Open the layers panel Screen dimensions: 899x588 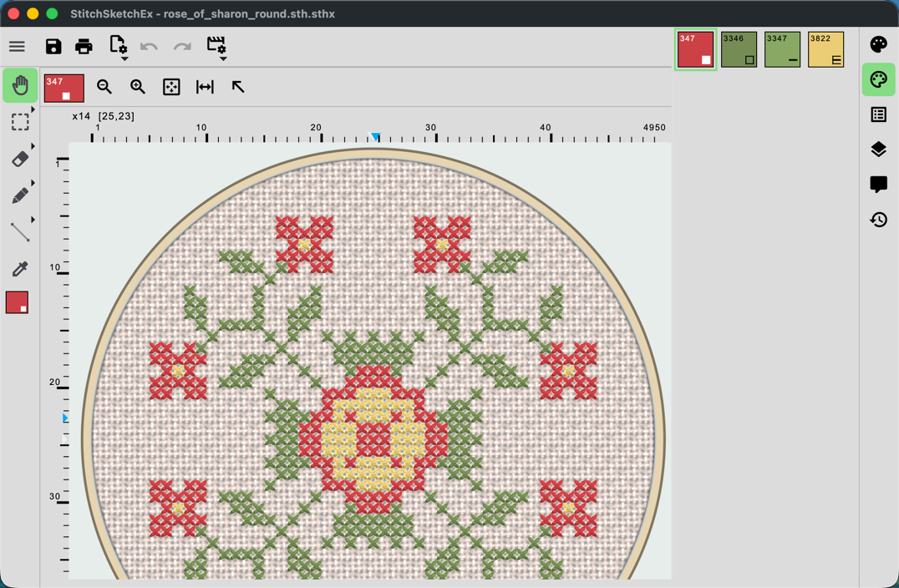pos(878,150)
